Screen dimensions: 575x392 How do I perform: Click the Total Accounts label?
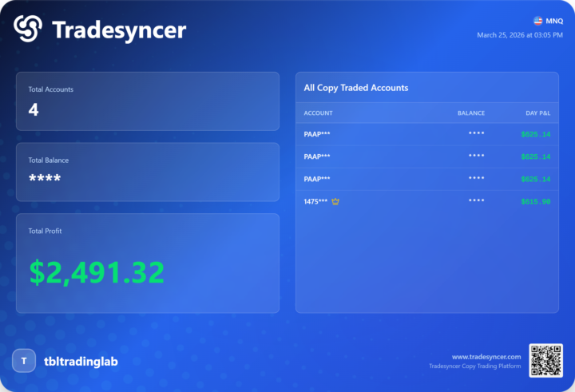click(x=51, y=89)
